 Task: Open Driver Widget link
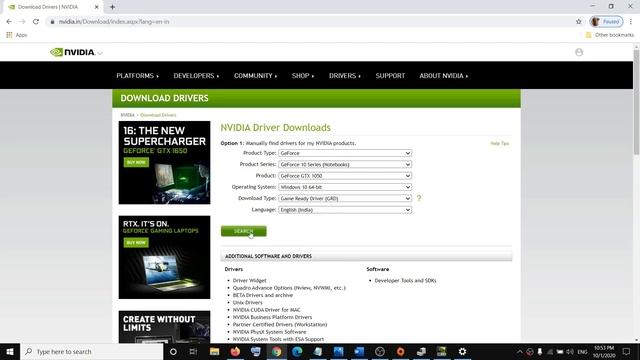249,281
